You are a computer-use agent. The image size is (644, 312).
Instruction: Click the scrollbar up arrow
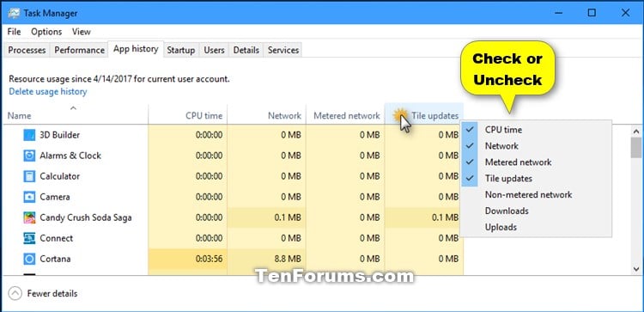[x=636, y=132]
